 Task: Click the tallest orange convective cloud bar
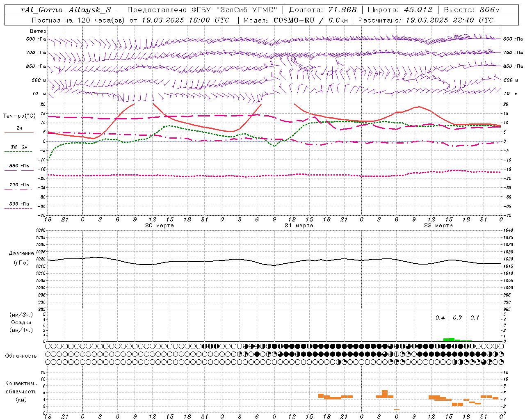pyautogui.click(x=385, y=394)
